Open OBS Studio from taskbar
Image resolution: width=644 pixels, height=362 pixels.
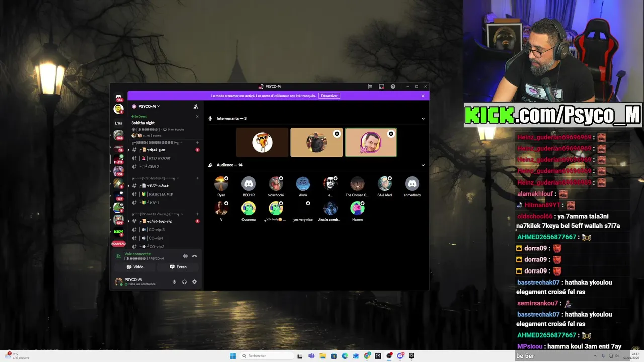point(389,356)
